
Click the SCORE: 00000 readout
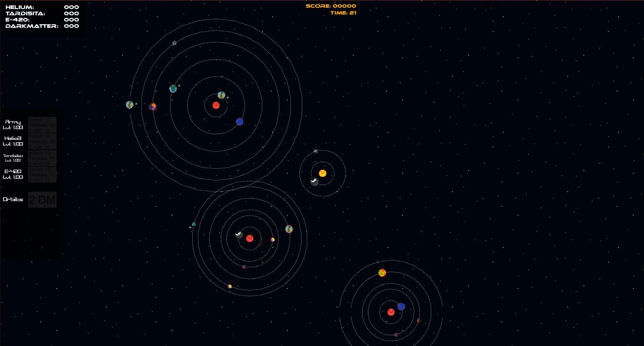point(331,6)
